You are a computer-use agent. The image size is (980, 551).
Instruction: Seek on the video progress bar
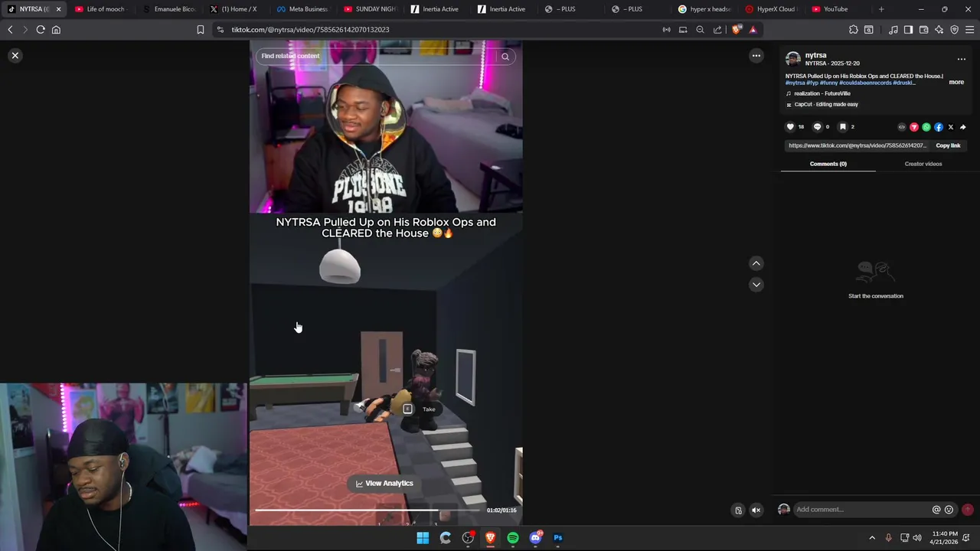[367, 510]
